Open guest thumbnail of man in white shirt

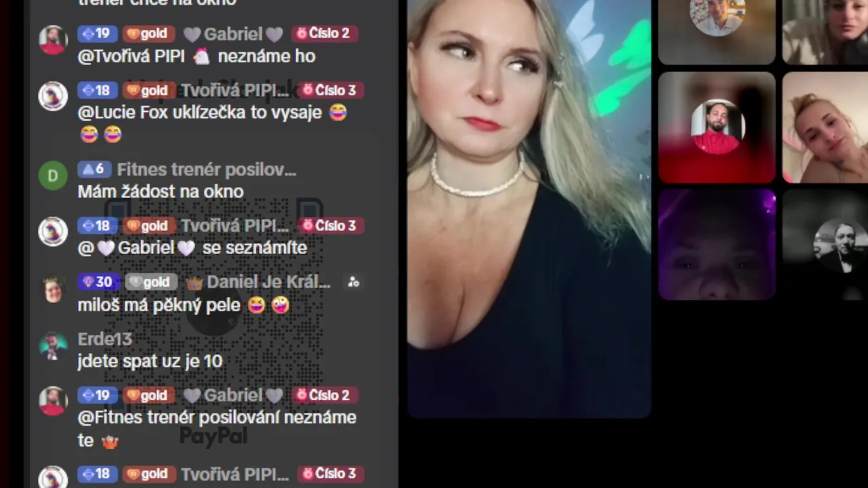click(x=717, y=32)
